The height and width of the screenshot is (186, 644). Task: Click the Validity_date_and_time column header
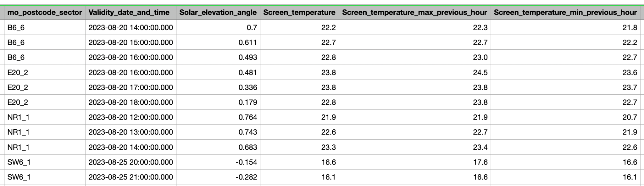tap(131, 13)
